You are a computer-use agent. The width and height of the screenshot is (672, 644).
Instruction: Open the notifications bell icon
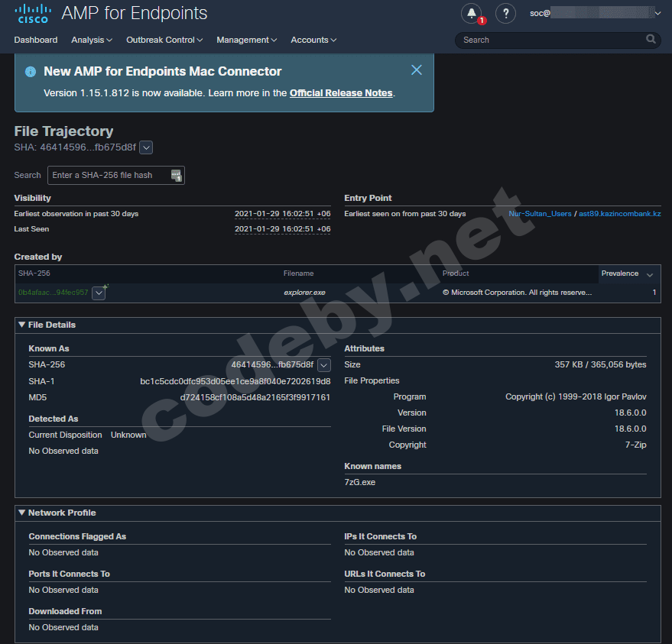point(472,13)
